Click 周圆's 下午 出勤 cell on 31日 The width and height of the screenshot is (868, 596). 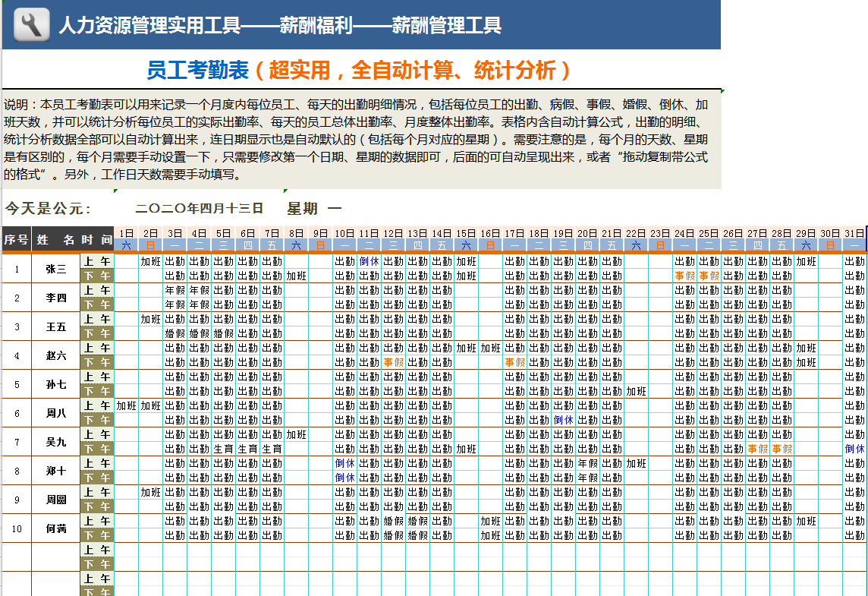point(854,506)
